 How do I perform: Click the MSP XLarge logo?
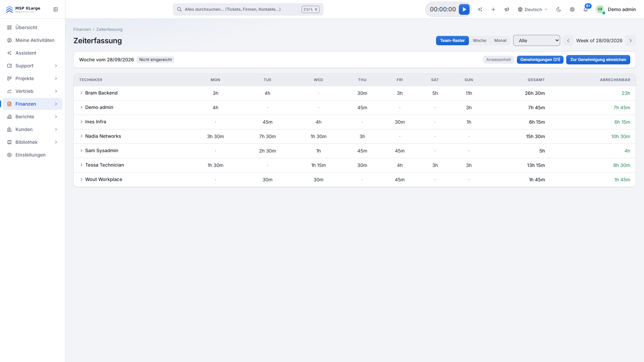pyautogui.click(x=23, y=9)
